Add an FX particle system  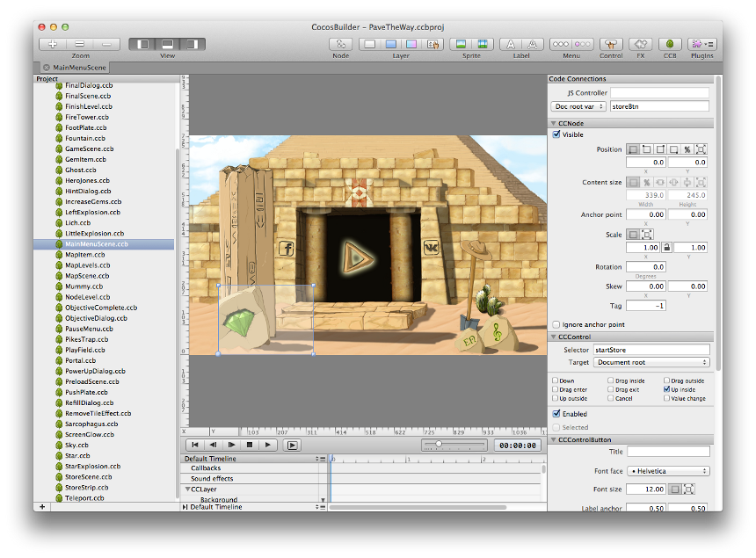pyautogui.click(x=640, y=44)
